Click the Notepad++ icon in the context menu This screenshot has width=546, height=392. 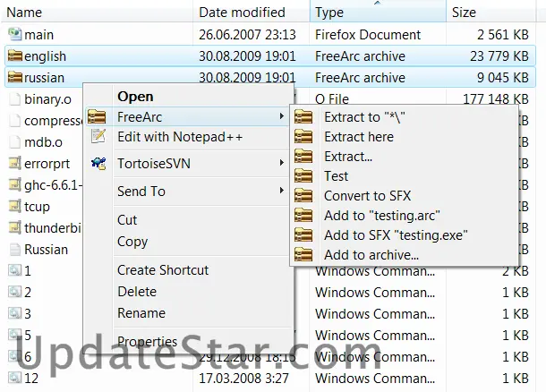[x=98, y=136]
